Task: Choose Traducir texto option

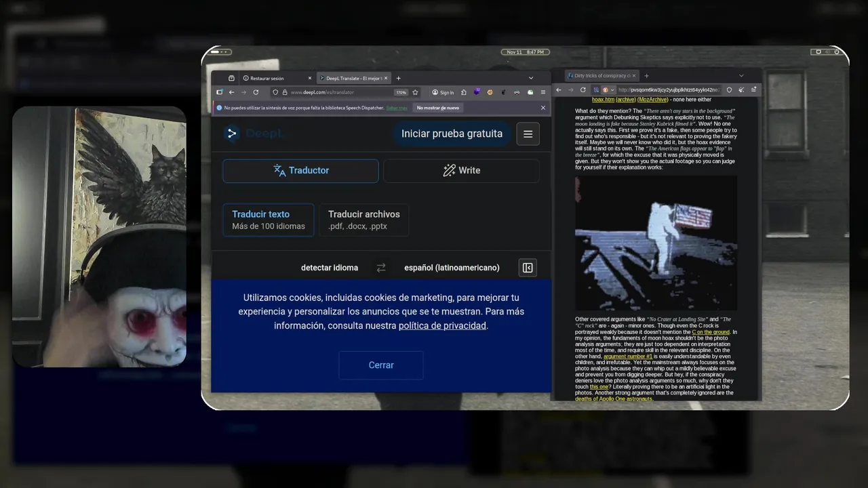Action: (269, 220)
